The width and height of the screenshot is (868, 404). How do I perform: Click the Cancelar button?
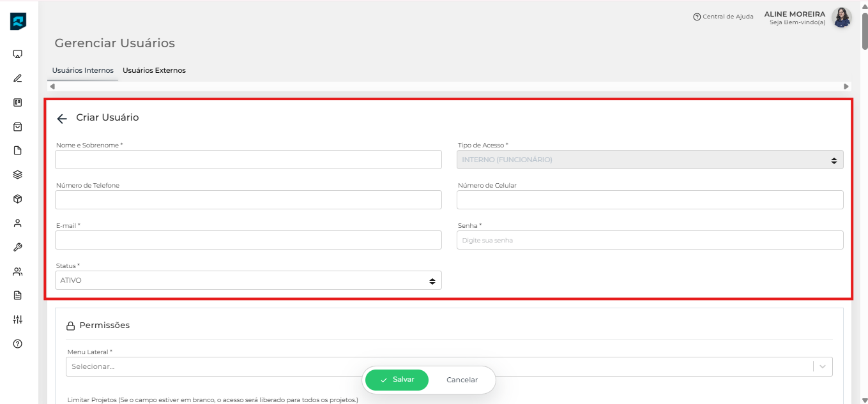click(462, 380)
